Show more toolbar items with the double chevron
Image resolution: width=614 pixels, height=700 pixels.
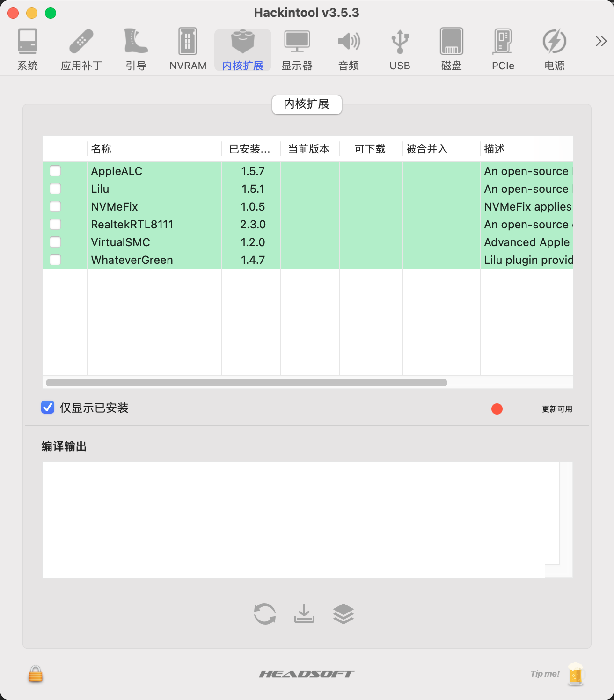point(601,42)
